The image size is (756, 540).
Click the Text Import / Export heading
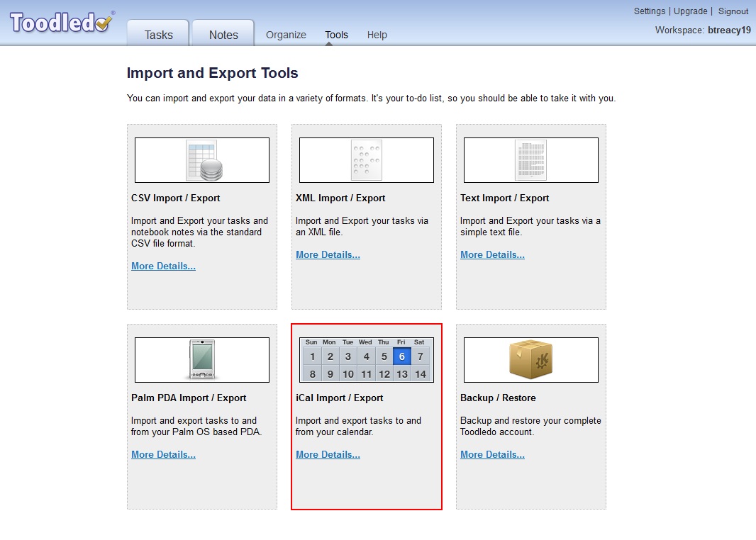point(504,198)
